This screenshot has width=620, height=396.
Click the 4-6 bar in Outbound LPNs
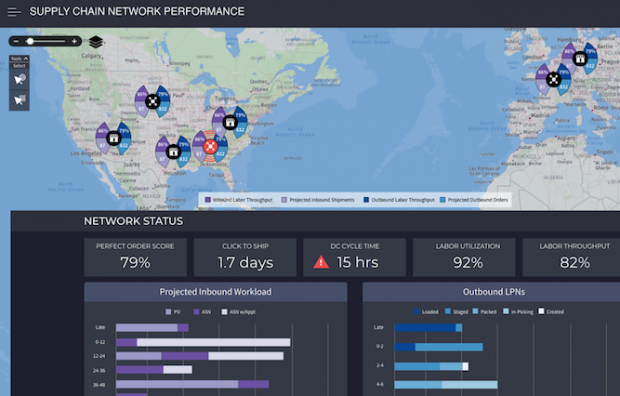pyautogui.click(x=446, y=385)
